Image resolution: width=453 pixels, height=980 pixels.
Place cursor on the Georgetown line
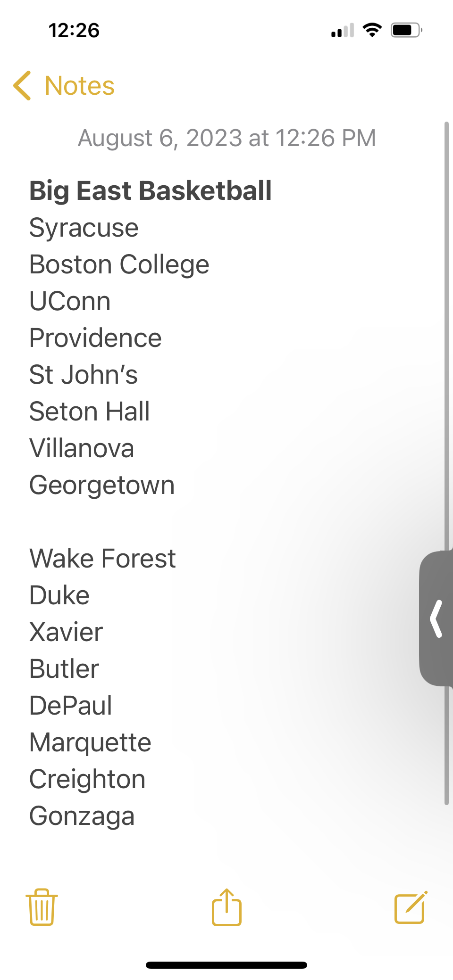point(102,486)
